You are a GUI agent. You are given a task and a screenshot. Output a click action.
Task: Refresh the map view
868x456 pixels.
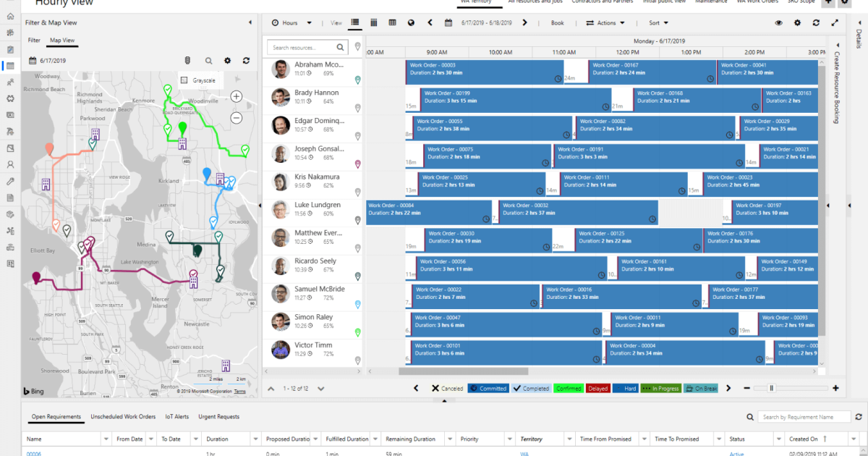coord(247,61)
